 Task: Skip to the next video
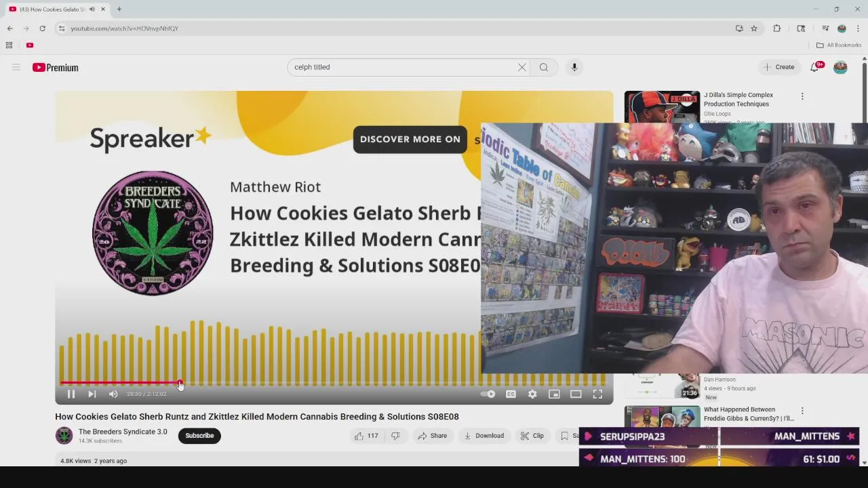coord(92,394)
